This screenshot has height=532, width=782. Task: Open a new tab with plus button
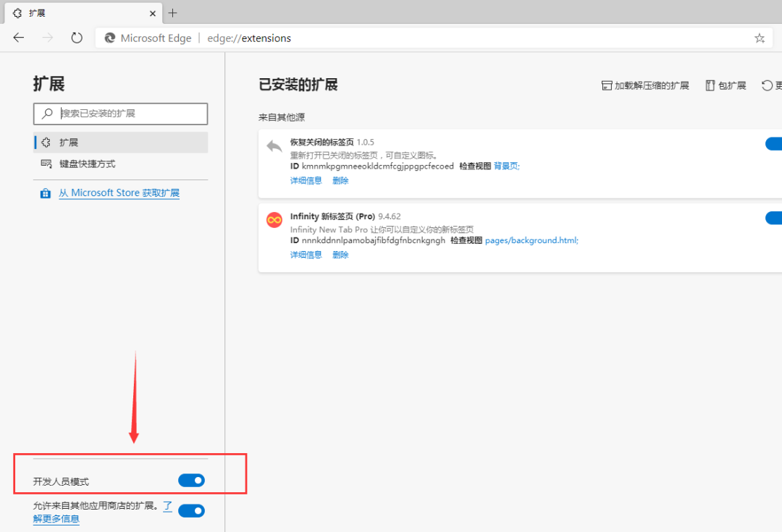[172, 13]
